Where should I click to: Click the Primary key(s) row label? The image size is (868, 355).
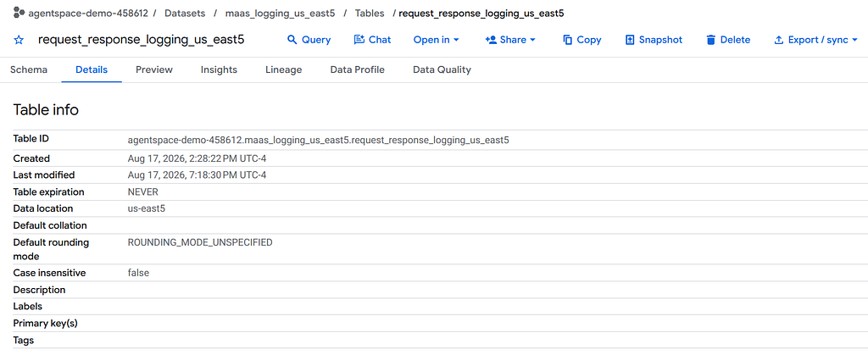pos(46,324)
